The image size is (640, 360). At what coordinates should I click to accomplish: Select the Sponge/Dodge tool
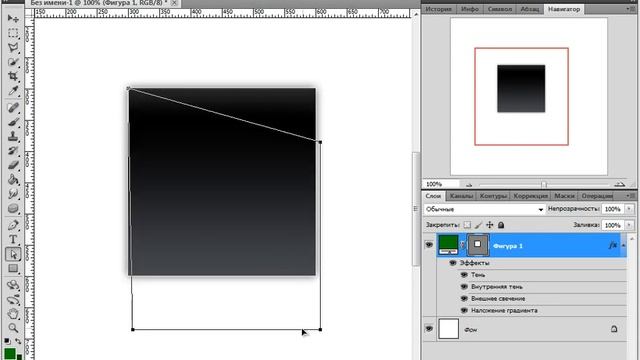pos(13,208)
